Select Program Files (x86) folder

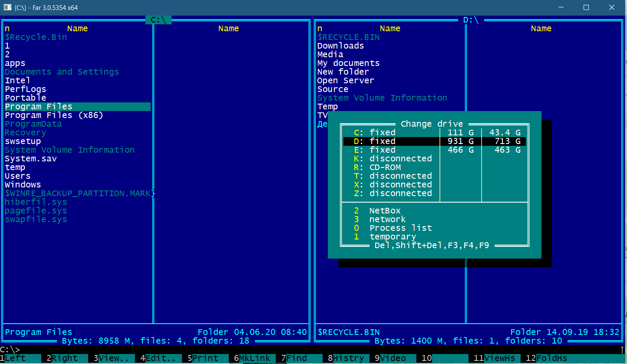54,115
